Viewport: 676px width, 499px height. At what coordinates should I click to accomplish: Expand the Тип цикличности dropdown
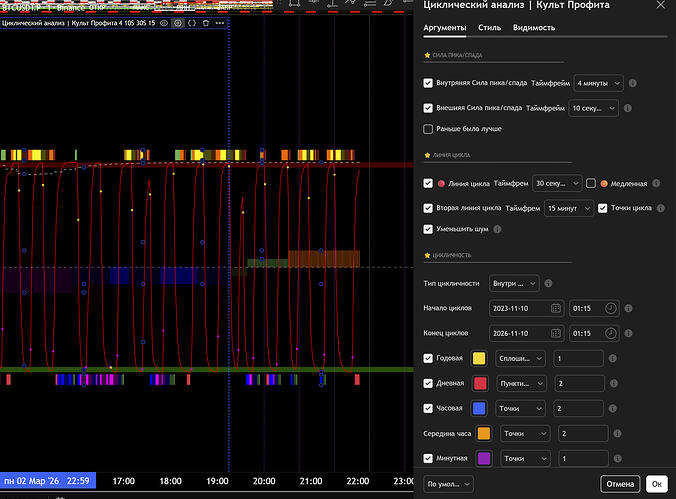click(514, 283)
